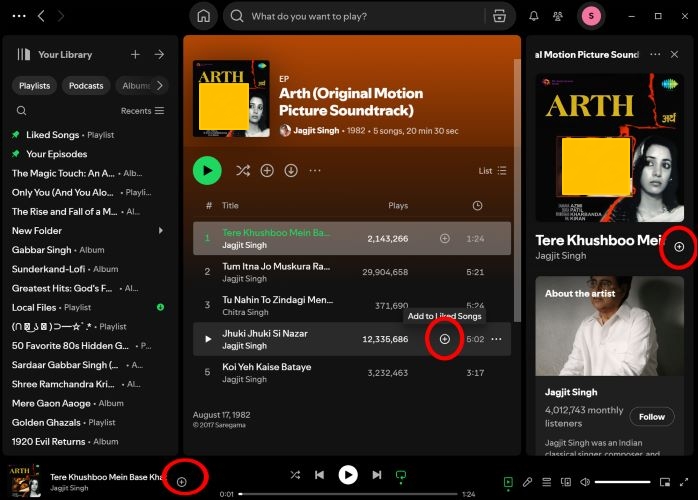Open more options for Jhuki Jhuki Si Nazar
The image size is (698, 500).
(x=496, y=339)
